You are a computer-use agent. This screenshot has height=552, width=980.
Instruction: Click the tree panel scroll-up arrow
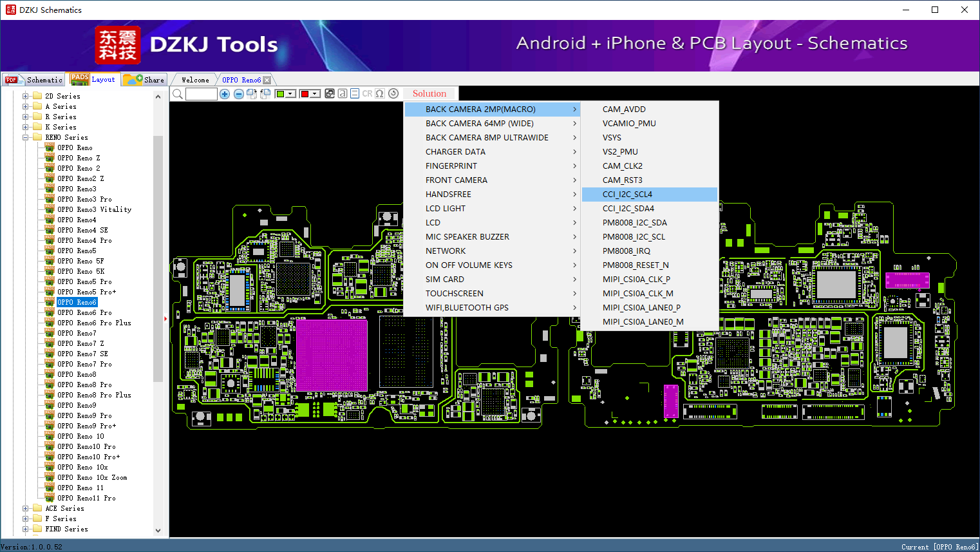pyautogui.click(x=158, y=97)
